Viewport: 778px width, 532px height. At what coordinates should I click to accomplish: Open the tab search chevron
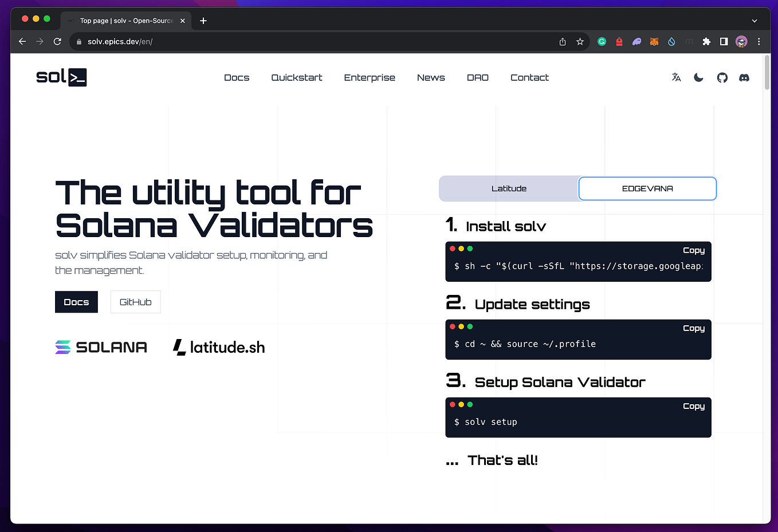point(755,20)
